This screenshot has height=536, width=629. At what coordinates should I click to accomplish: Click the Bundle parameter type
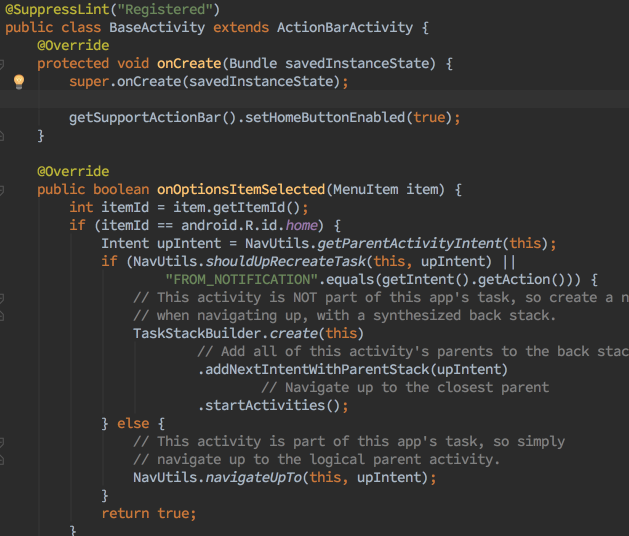(253, 63)
